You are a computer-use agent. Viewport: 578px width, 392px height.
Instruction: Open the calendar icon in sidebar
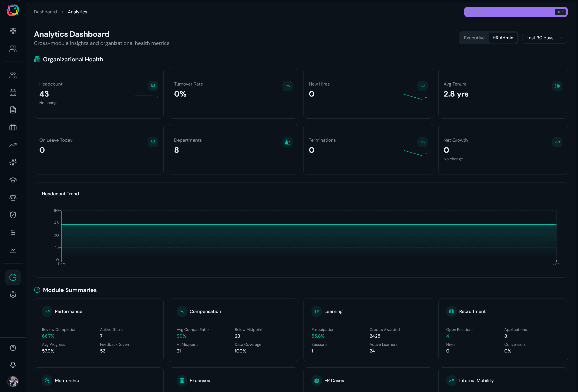13,92
